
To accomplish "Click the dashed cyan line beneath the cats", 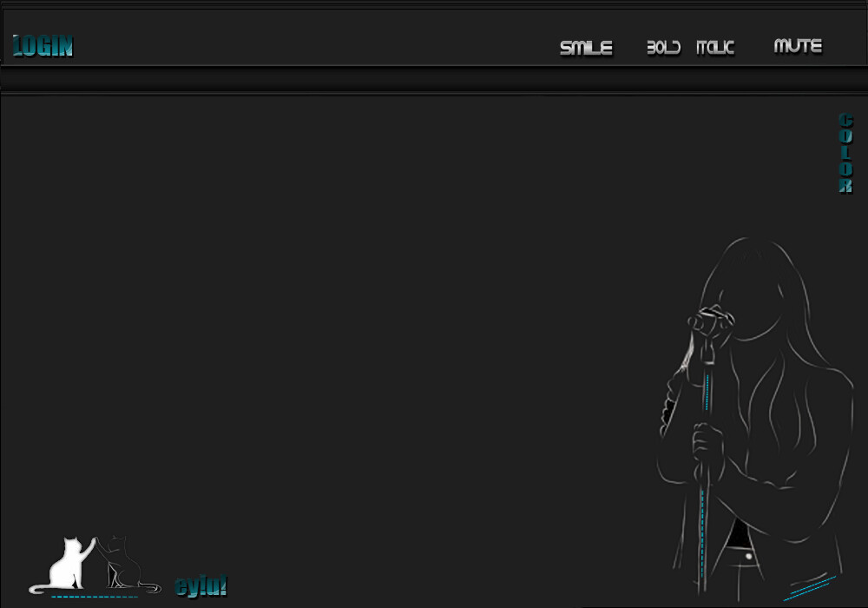I will [x=94, y=598].
